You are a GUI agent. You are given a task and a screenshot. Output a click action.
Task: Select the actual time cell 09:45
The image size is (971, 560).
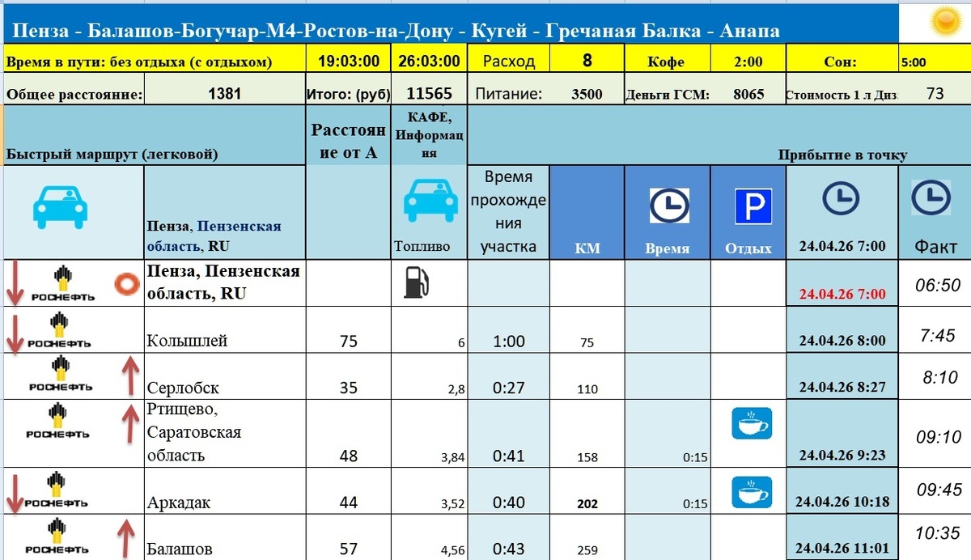click(934, 491)
